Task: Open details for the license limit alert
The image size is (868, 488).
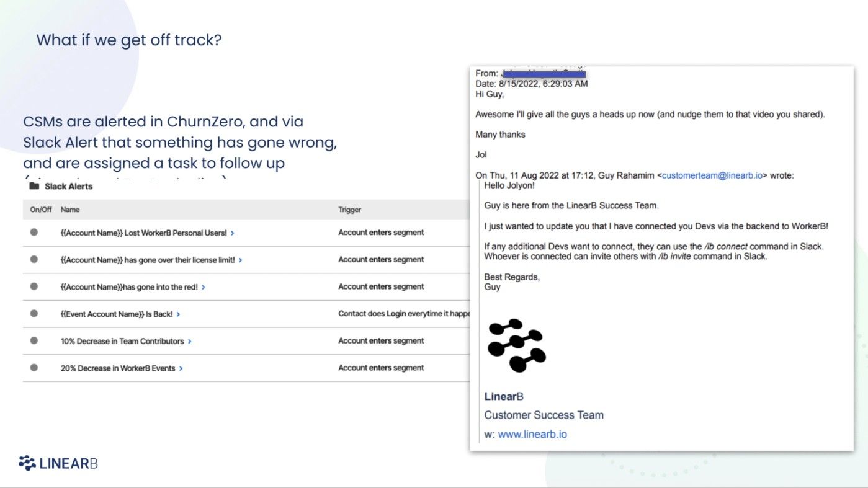Action: (241, 260)
